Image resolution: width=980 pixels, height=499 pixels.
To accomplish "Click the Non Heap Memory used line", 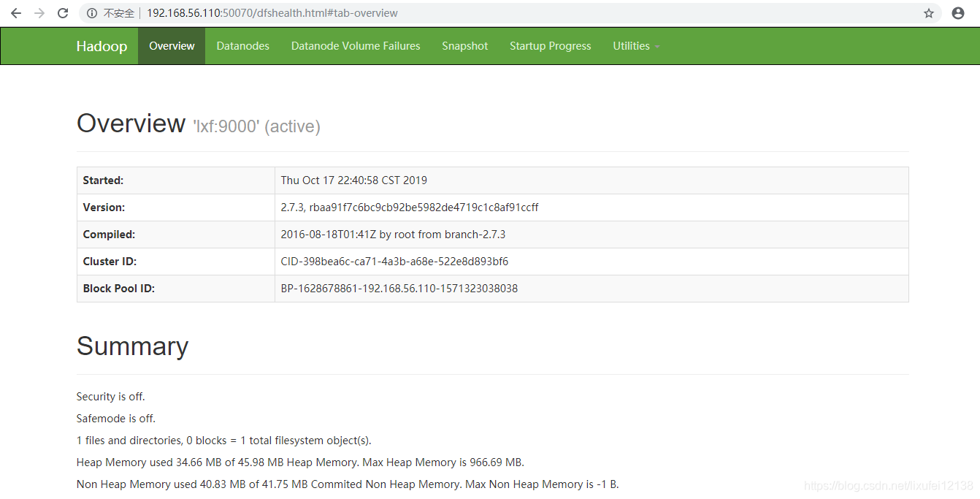I will click(348, 484).
